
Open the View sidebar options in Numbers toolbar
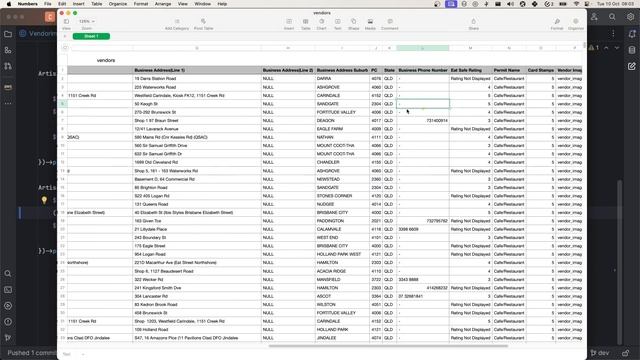(x=66, y=22)
